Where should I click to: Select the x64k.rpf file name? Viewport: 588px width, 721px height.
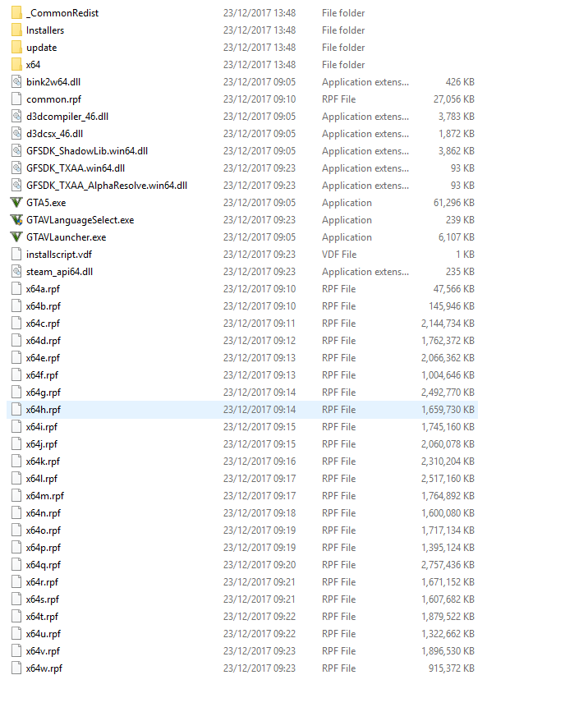(44, 462)
